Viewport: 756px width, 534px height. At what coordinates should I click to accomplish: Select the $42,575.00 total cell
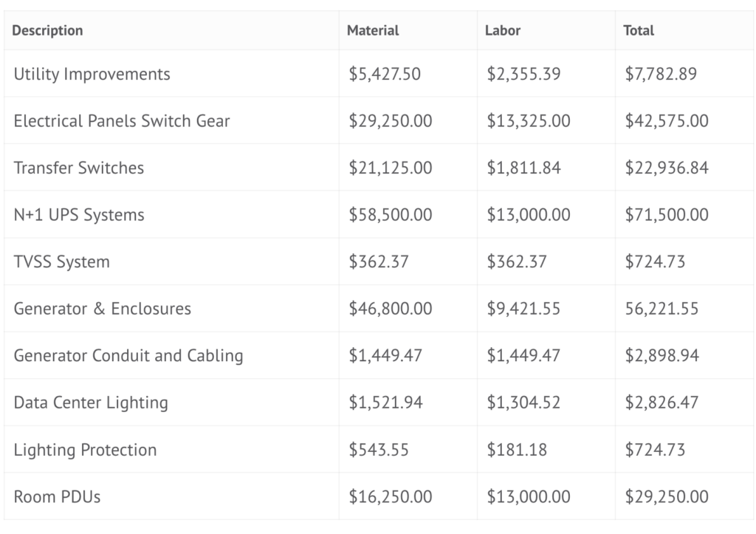coord(667,121)
